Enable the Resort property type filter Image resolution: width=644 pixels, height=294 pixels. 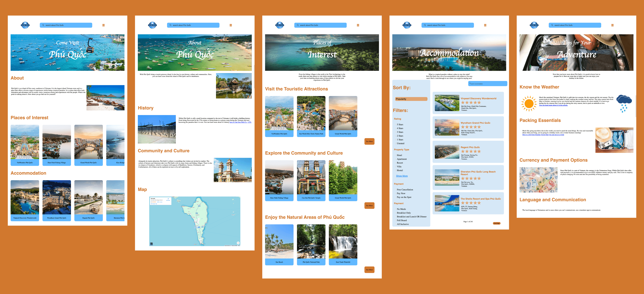coord(396,163)
